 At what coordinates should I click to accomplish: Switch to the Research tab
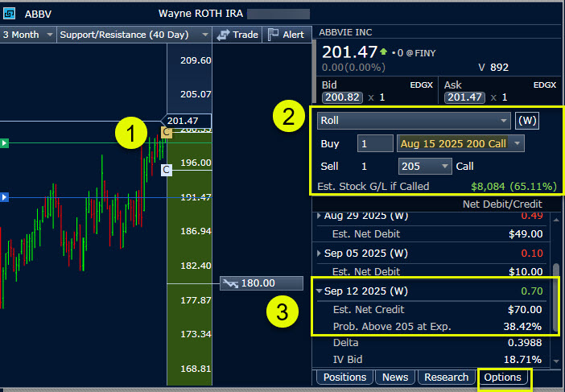click(446, 378)
